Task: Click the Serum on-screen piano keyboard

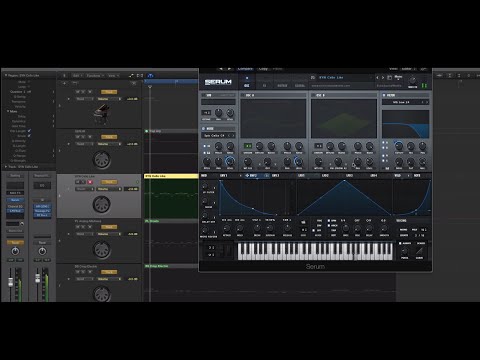Action: (x=315, y=251)
